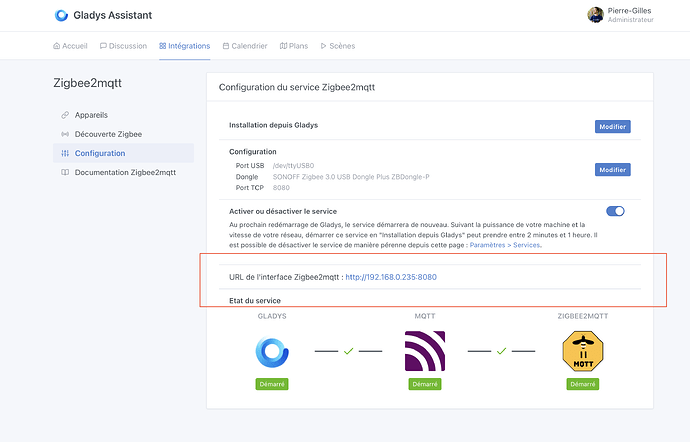Click the purple MQTT logo icon
Viewport: 690px width, 442px height.
tap(424, 352)
